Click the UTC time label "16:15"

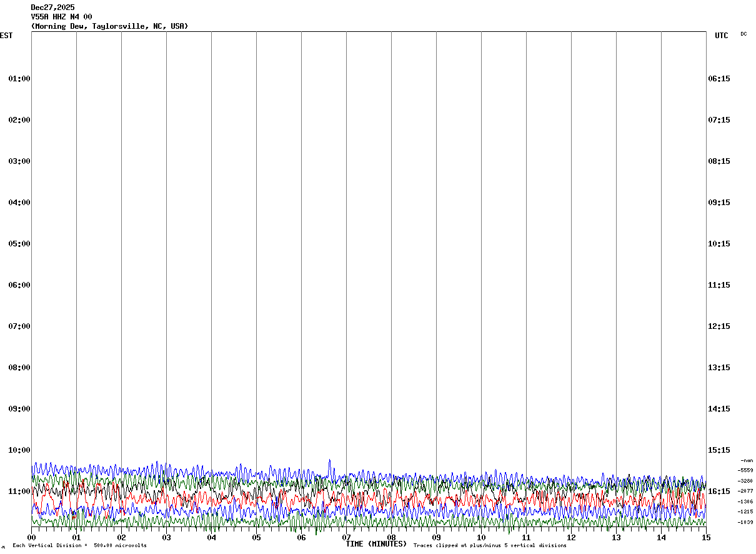tap(719, 491)
